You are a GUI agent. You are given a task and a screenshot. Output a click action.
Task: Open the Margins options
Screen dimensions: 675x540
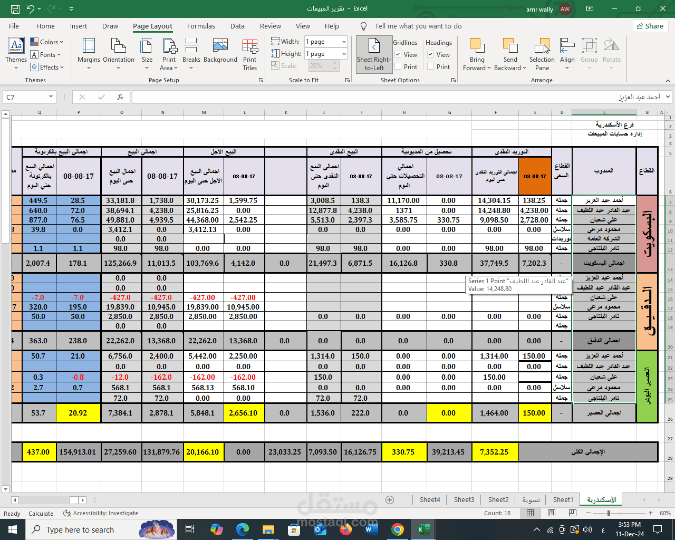click(89, 54)
